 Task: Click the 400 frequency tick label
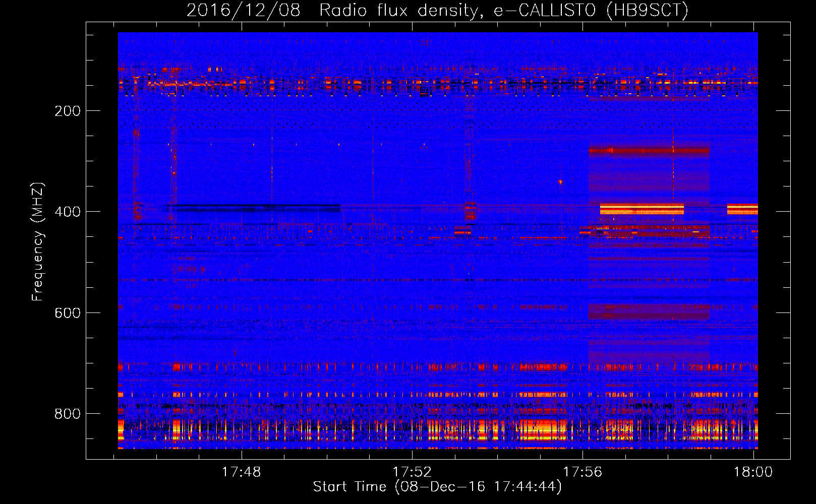(x=68, y=212)
